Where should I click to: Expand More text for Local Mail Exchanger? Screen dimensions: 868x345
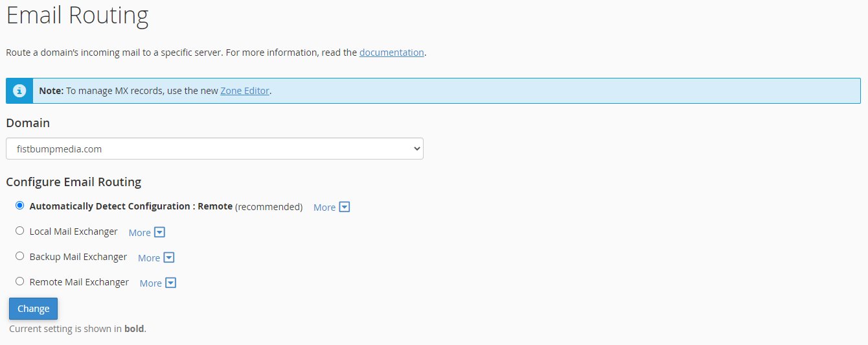pyautogui.click(x=139, y=232)
